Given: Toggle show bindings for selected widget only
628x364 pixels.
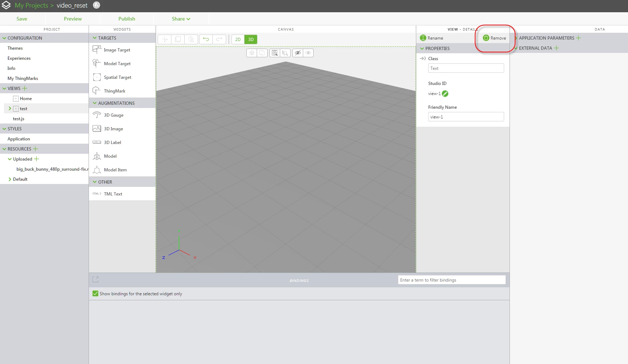Looking at the screenshot, I should (x=95, y=293).
